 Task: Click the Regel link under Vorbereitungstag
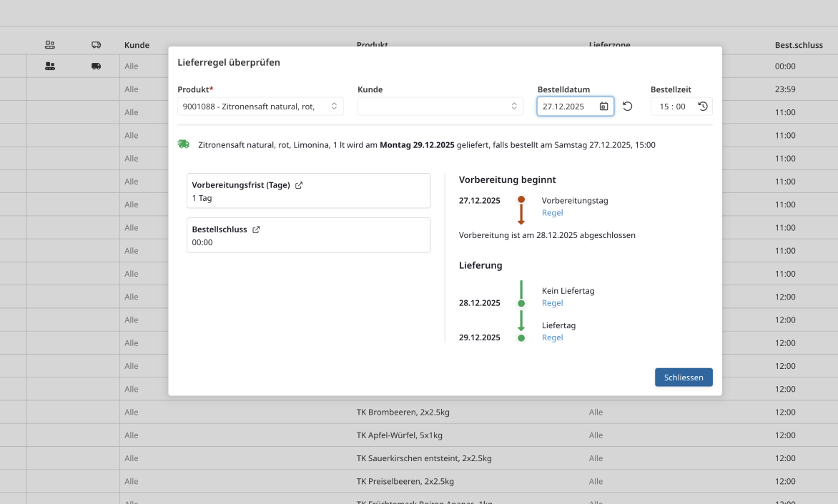tap(552, 212)
